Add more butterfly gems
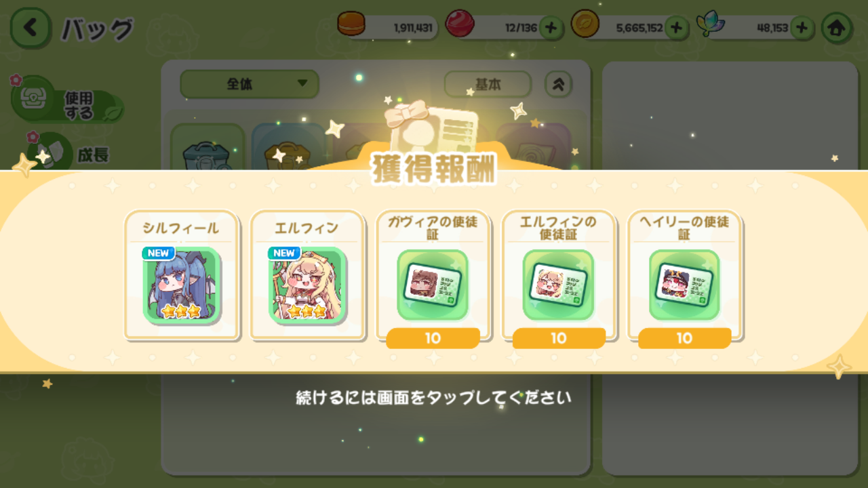This screenshot has width=868, height=488. pos(802,28)
